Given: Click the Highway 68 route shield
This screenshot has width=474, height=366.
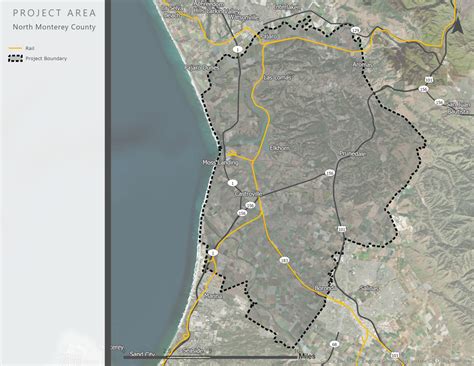Looking at the screenshot, I should pyautogui.click(x=333, y=344).
